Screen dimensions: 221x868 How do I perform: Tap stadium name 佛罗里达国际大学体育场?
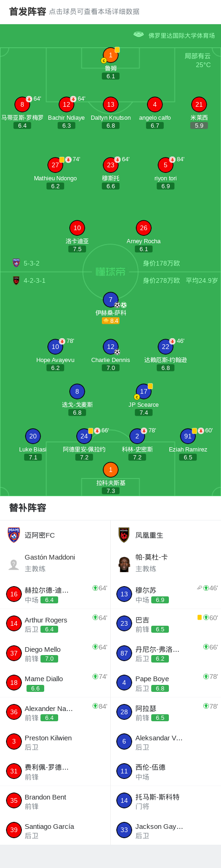pyautogui.click(x=182, y=35)
